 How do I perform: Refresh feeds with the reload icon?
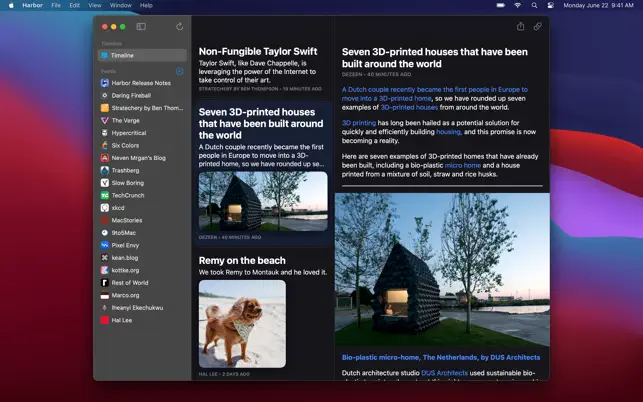point(179,27)
